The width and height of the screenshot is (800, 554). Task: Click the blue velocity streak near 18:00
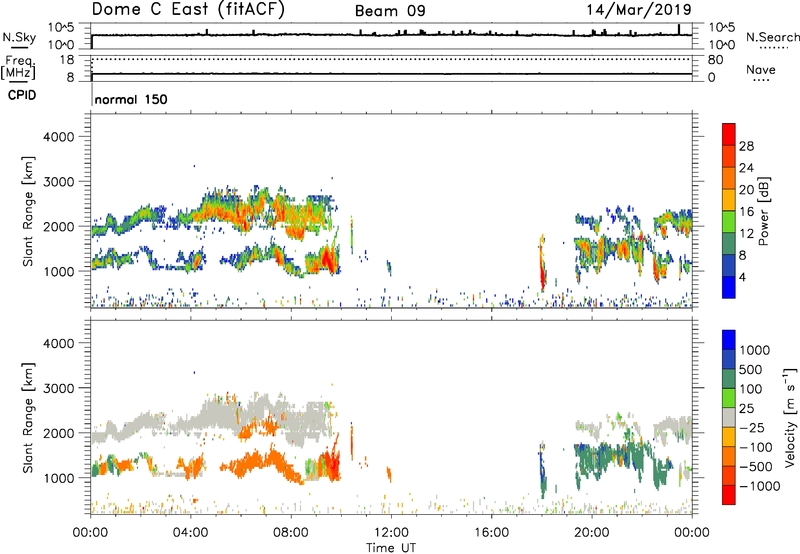tap(542, 469)
